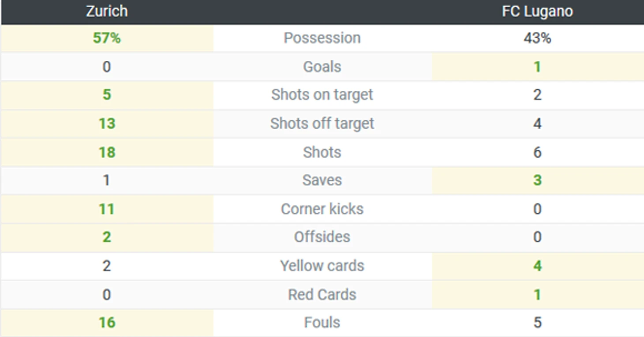The width and height of the screenshot is (644, 337).
Task: Select the Goals row label
Action: click(x=322, y=67)
